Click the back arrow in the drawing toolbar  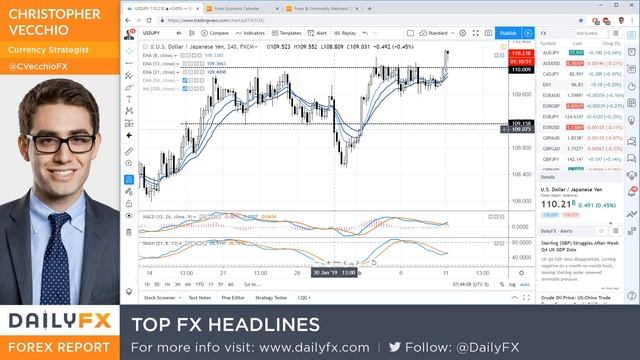click(129, 135)
